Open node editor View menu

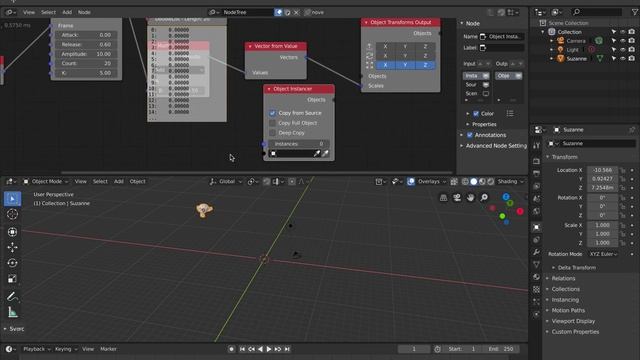point(29,12)
